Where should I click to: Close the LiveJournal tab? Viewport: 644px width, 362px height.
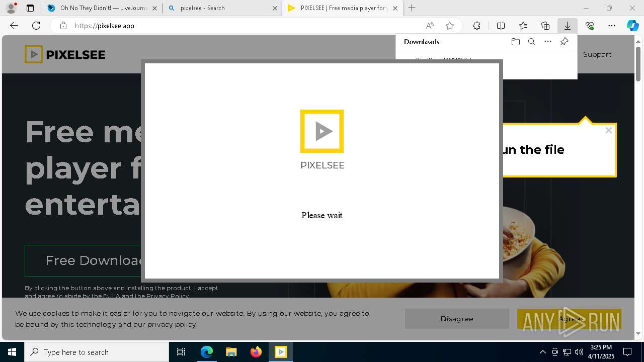154,8
